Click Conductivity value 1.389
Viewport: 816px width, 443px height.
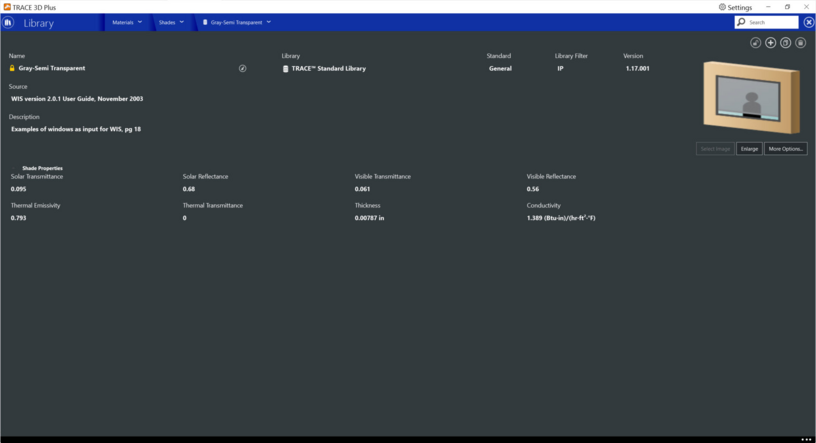[x=561, y=218]
